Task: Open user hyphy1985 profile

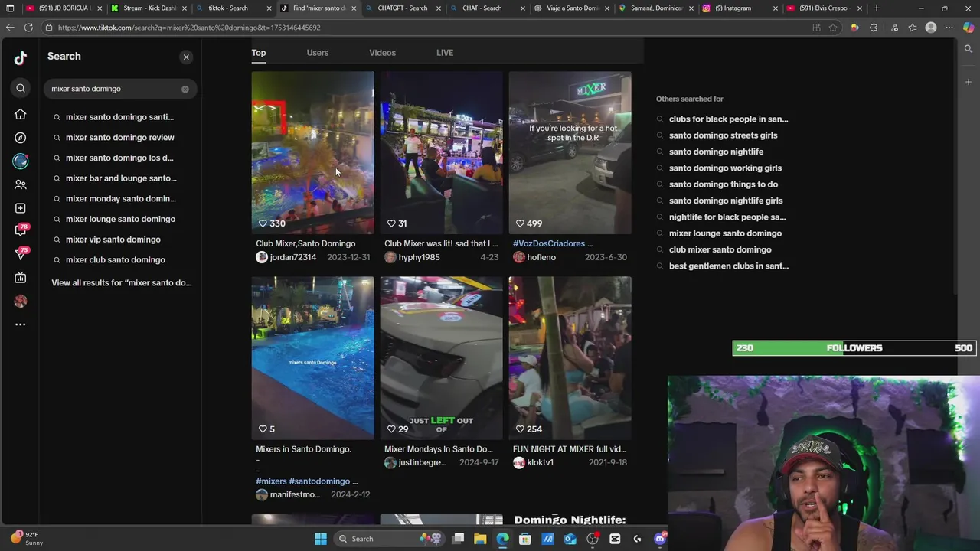Action: tap(419, 257)
